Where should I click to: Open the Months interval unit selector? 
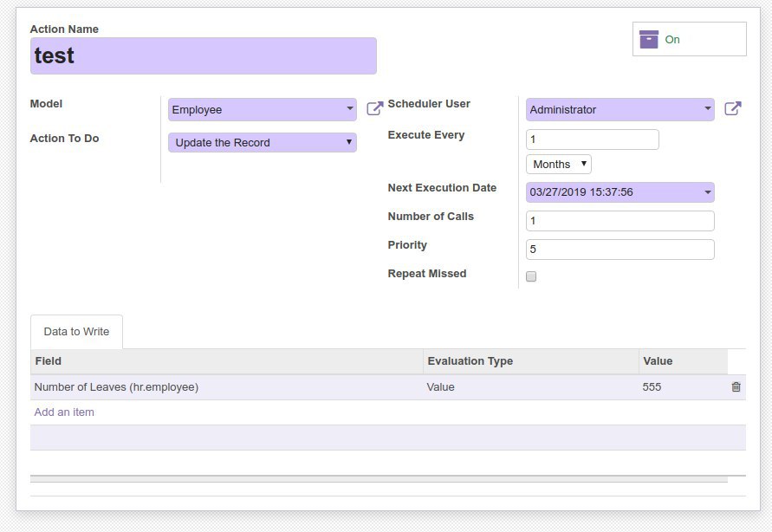coord(558,165)
